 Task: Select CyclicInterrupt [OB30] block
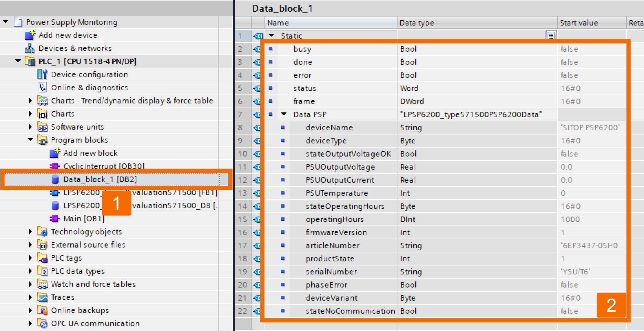pos(104,166)
